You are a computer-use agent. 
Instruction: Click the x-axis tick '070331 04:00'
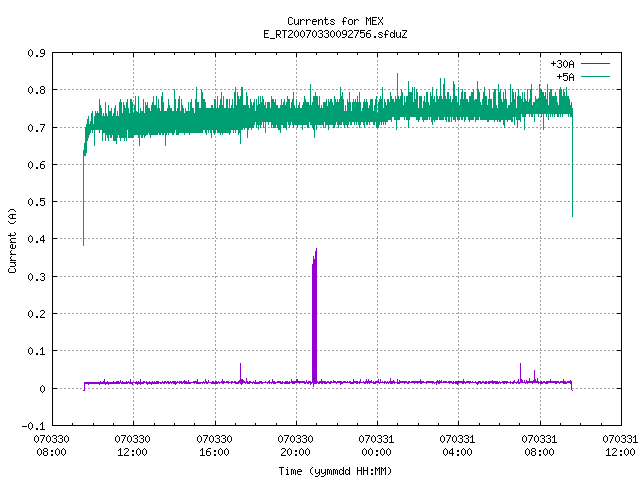458,446
